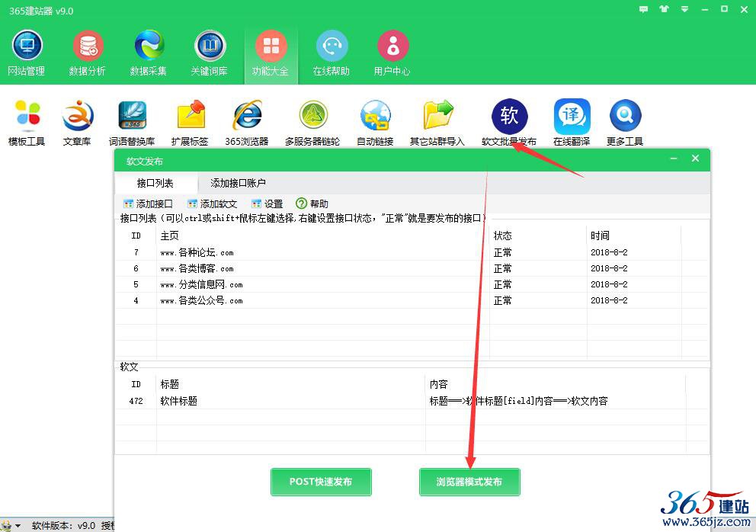Select the www.各类博客.com interface row
The image size is (756, 532).
(x=412, y=268)
